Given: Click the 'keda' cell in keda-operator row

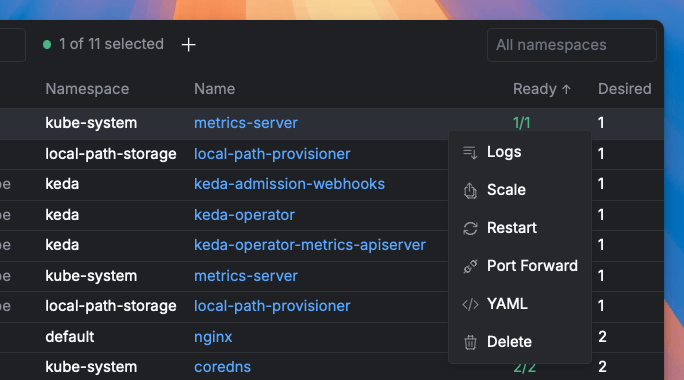Looking at the screenshot, I should pos(62,215).
